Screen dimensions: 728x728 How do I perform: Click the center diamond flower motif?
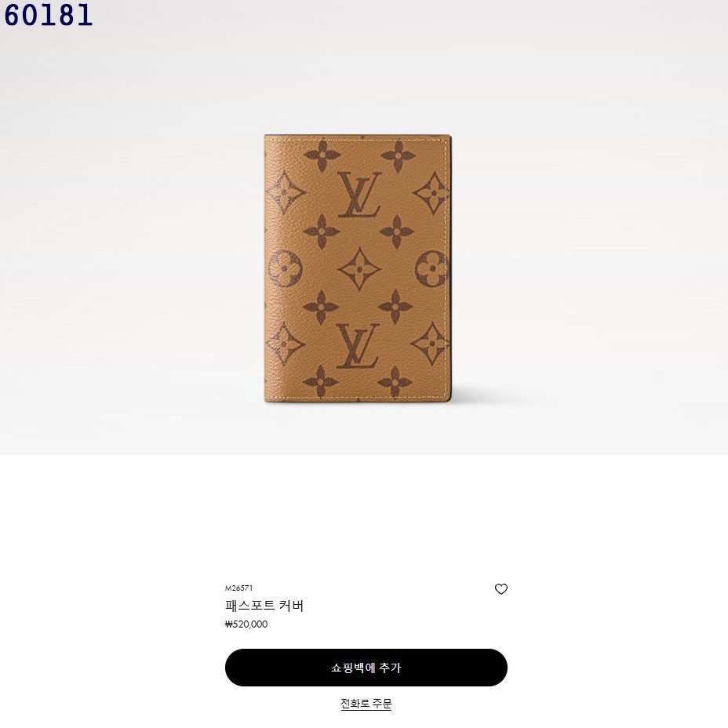(x=359, y=269)
